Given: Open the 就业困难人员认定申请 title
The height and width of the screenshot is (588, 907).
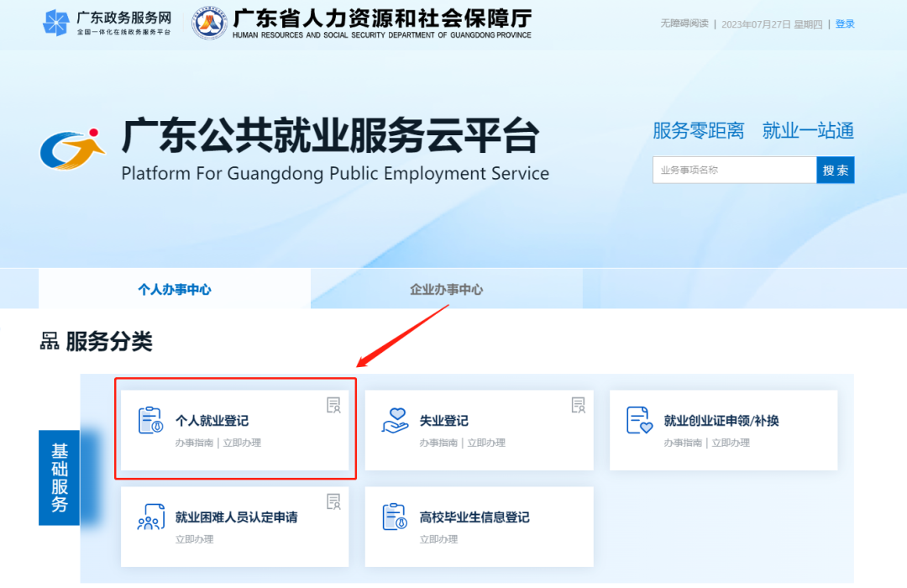Looking at the screenshot, I should (x=237, y=517).
